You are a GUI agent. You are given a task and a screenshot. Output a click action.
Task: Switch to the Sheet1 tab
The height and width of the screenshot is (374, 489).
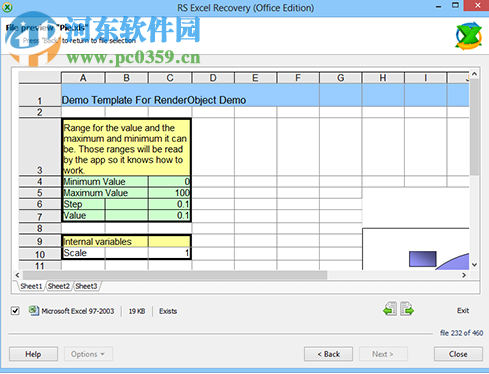point(31,286)
